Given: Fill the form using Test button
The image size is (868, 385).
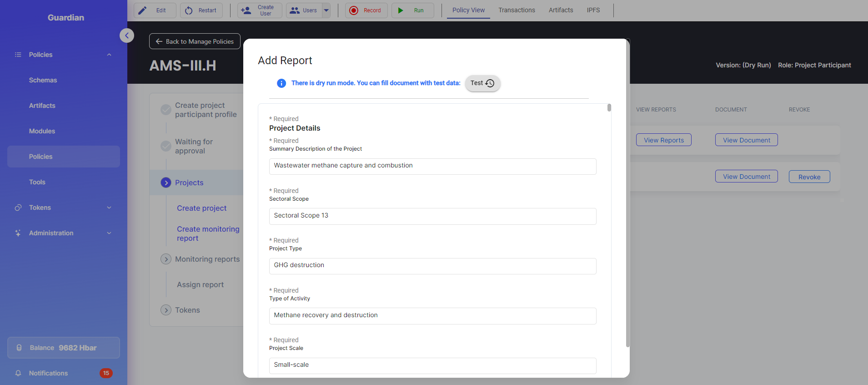Looking at the screenshot, I should coord(482,83).
